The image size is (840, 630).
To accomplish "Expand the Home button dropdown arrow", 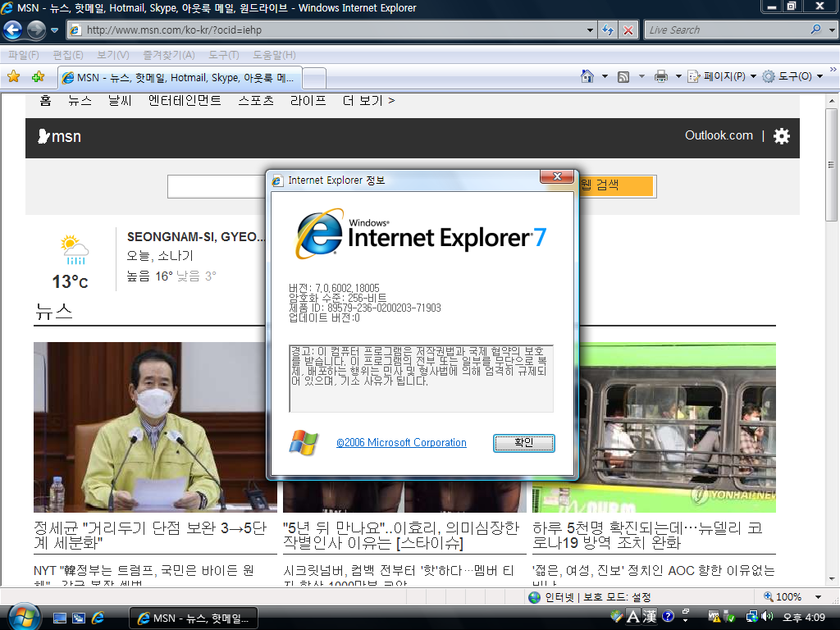I will point(605,76).
